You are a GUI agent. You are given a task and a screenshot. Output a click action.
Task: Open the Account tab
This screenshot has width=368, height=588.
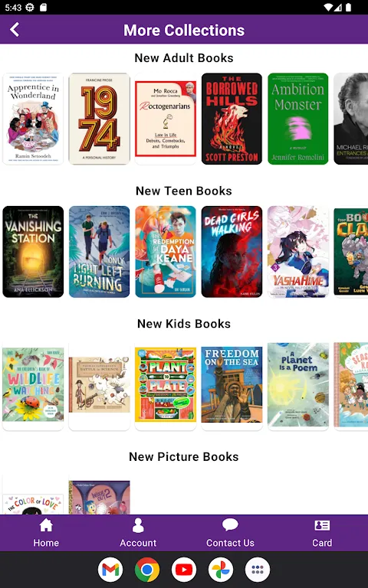138,533
